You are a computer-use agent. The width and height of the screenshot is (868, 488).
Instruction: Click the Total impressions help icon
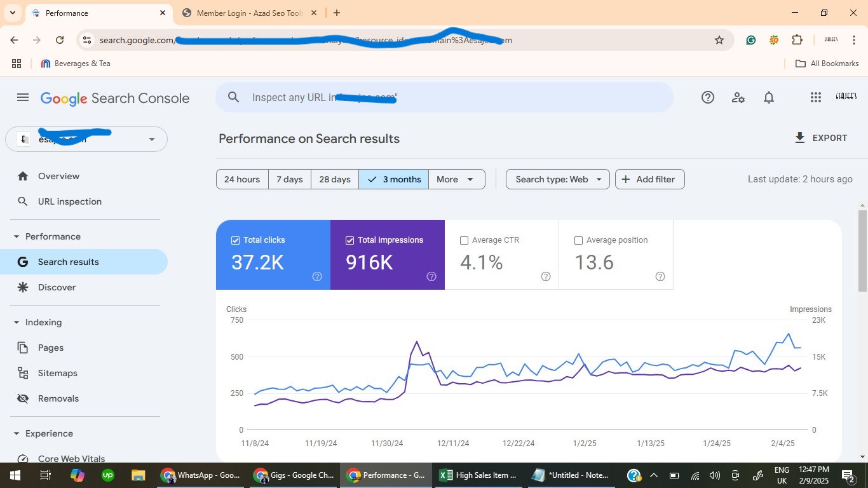click(x=431, y=276)
